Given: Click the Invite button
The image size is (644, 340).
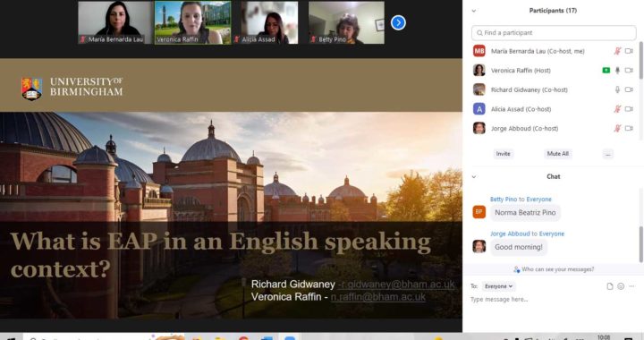Looking at the screenshot, I should [x=503, y=154].
